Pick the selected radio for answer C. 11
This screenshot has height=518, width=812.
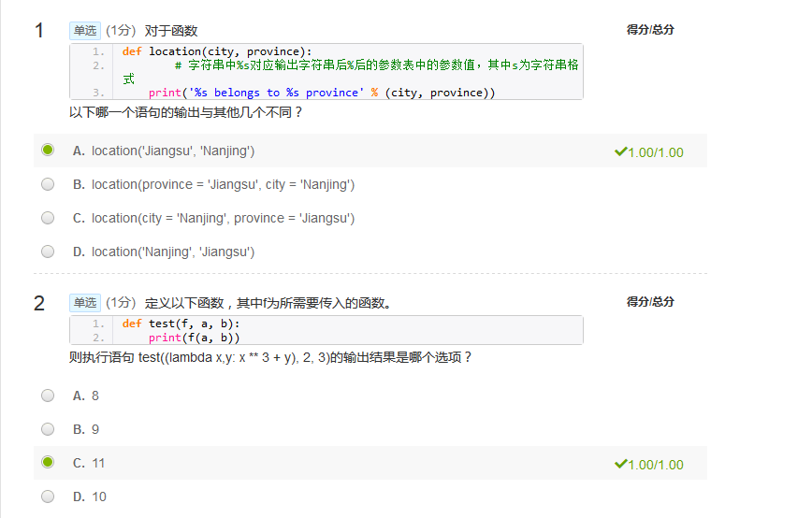(x=48, y=462)
